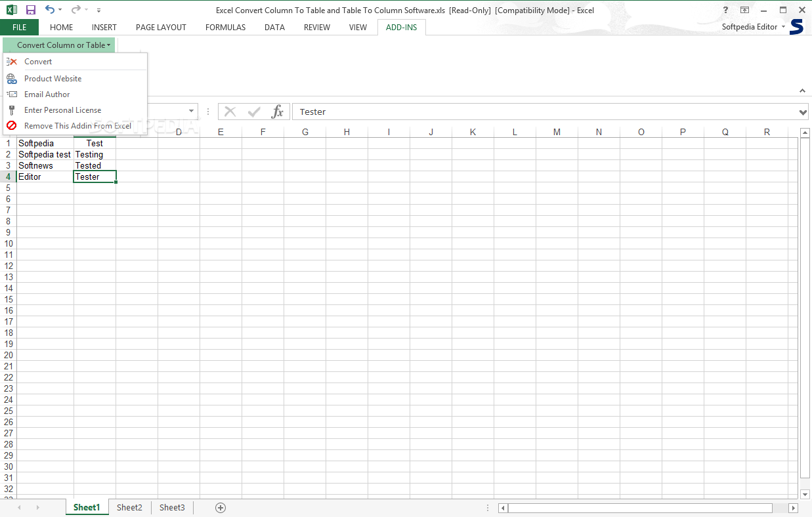Switch to the HOME ribbon tab
The height and width of the screenshot is (517, 812).
point(62,28)
